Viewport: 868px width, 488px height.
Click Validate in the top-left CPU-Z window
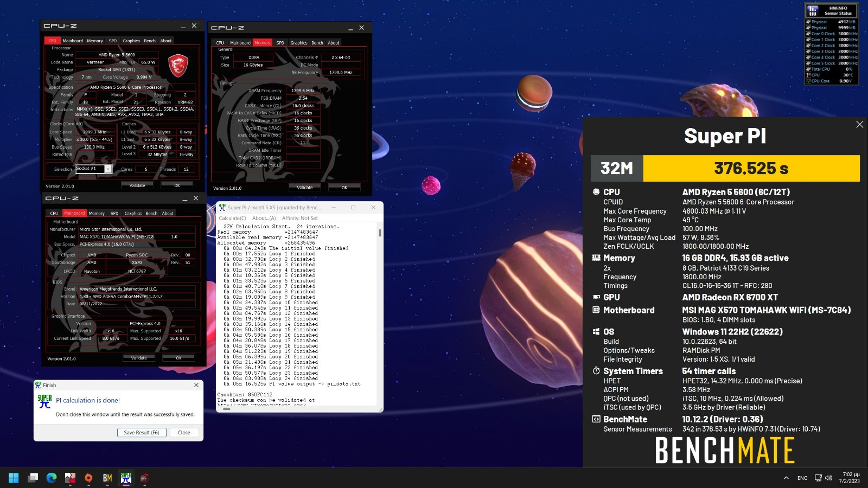point(137,185)
